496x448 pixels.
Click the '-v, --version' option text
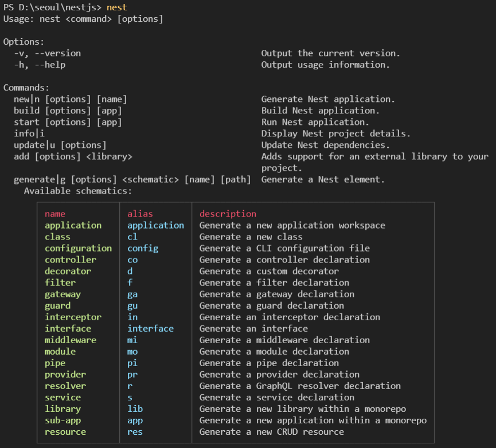(x=48, y=53)
